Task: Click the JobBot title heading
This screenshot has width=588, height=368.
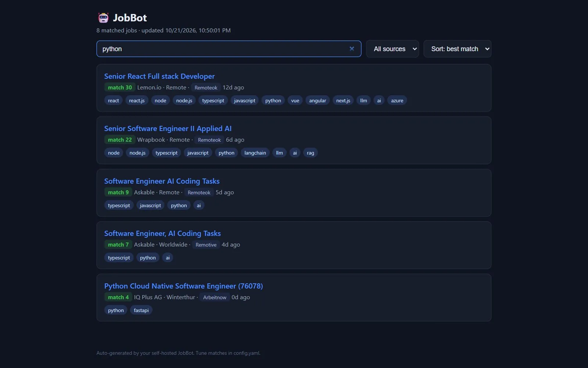Action: pyautogui.click(x=130, y=18)
